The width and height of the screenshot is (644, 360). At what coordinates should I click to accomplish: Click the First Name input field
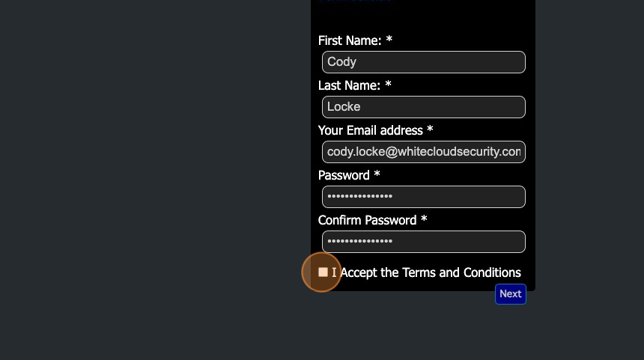[423, 62]
